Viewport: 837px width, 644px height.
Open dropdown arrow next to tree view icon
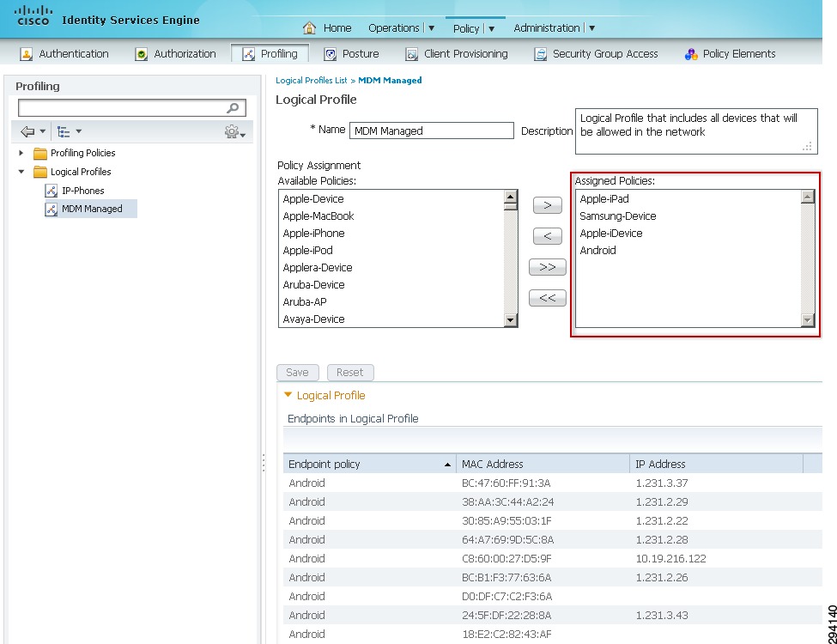tap(78, 131)
